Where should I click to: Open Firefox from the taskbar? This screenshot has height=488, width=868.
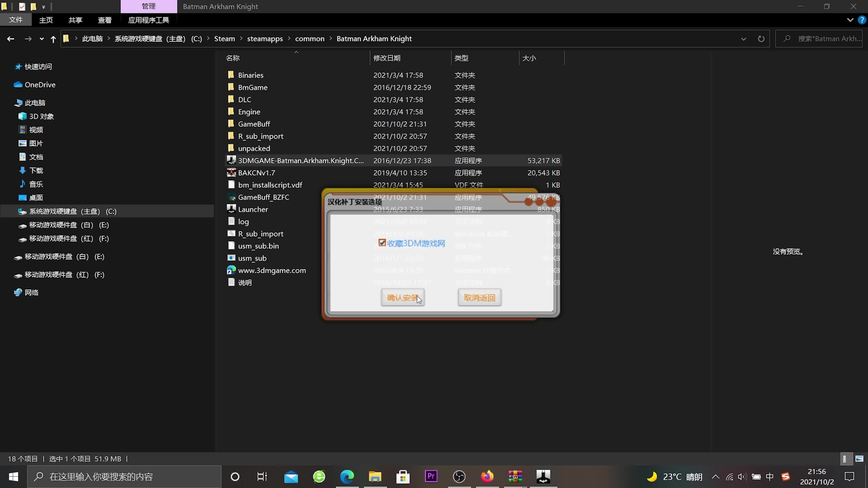point(487,476)
